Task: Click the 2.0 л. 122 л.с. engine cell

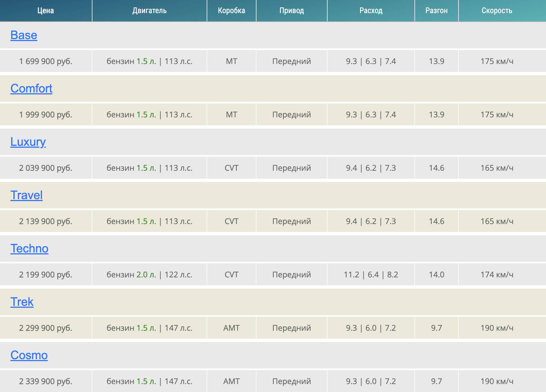Action: [x=149, y=275]
